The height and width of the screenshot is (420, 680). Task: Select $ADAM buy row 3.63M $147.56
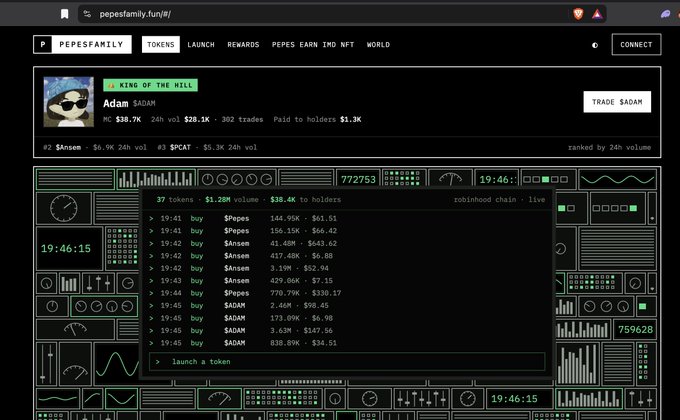(x=347, y=331)
